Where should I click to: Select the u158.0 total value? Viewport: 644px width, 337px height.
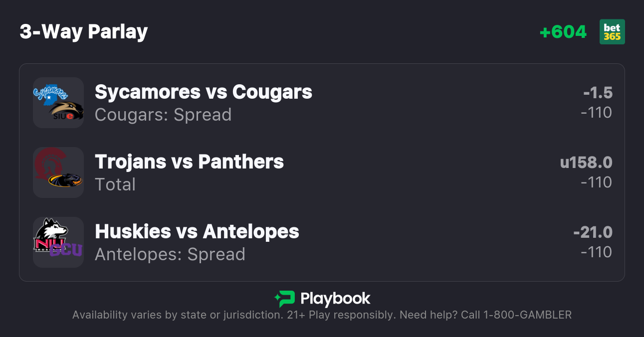pyautogui.click(x=586, y=163)
